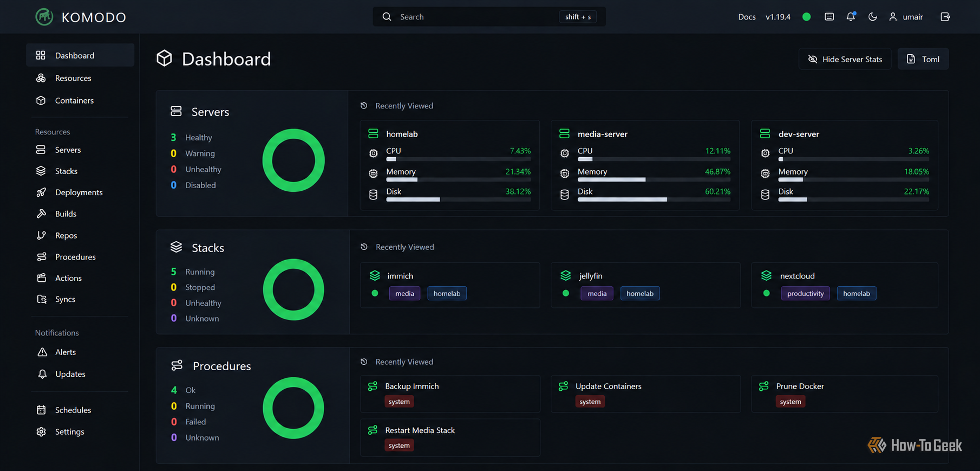Open the Toml export button
The image size is (980, 471).
click(x=923, y=59)
